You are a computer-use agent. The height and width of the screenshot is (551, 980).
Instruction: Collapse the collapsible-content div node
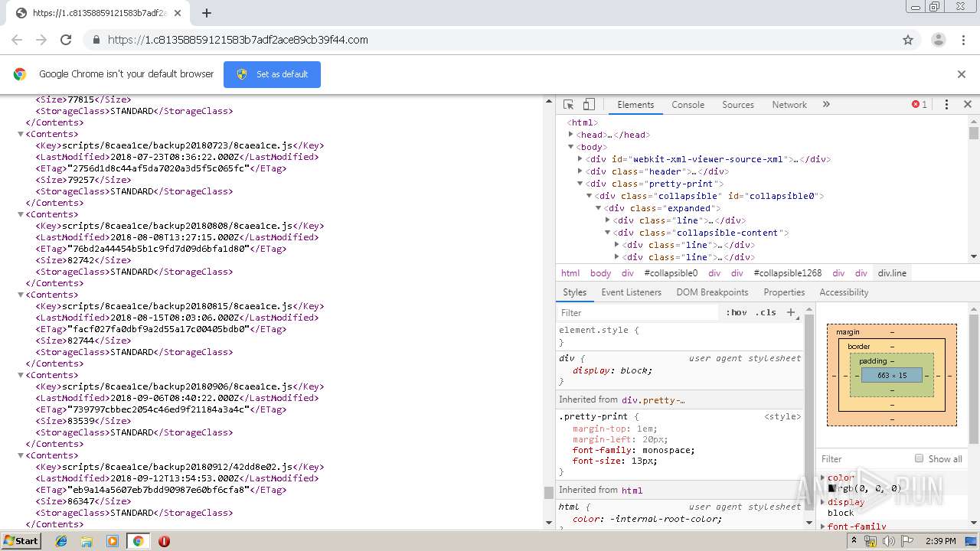click(x=607, y=233)
